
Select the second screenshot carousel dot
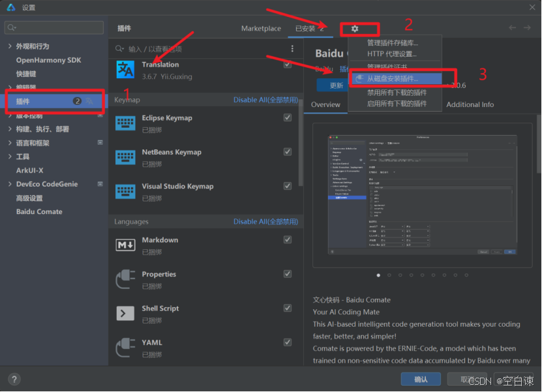coord(389,275)
